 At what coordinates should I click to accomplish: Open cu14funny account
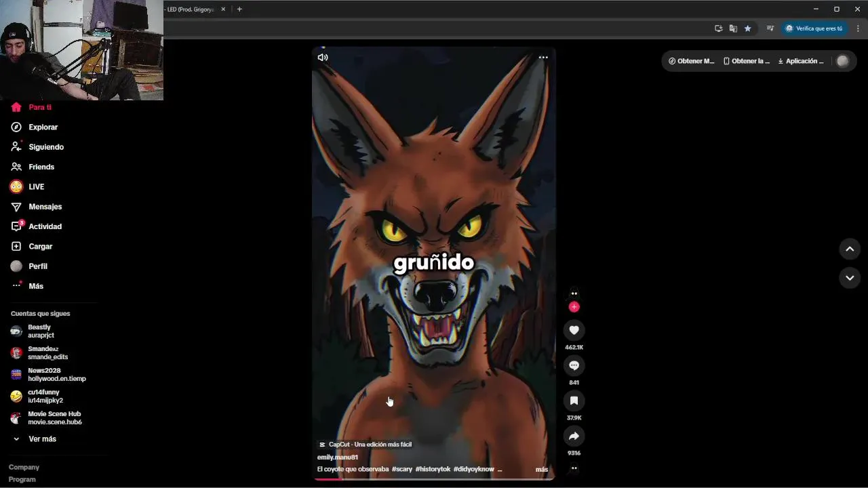point(37,396)
